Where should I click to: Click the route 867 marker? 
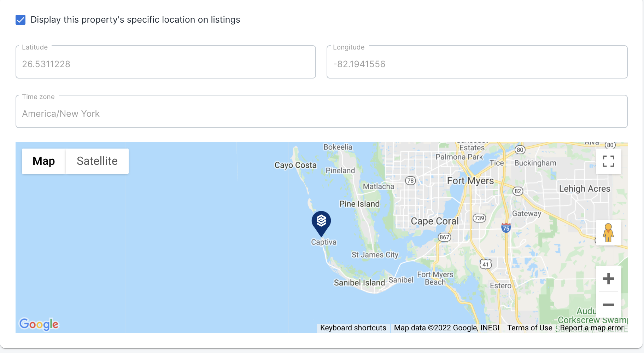point(445,237)
